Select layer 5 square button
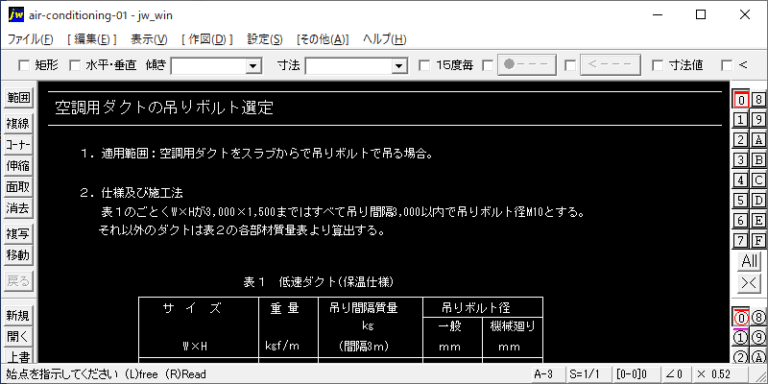This screenshot has width=768, height=384. [741, 200]
